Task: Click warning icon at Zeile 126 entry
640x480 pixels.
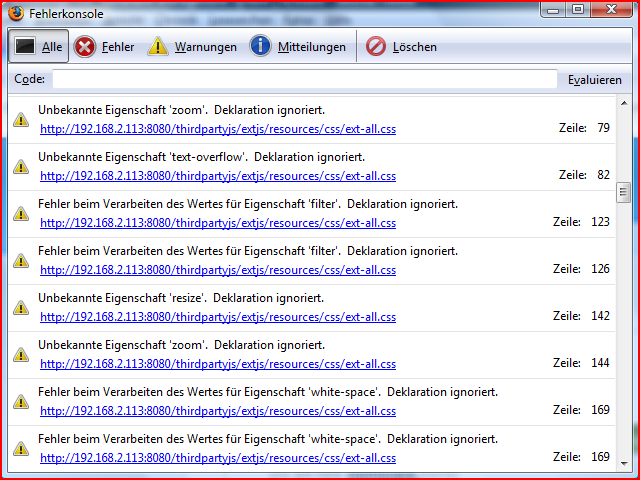Action: click(x=21, y=261)
